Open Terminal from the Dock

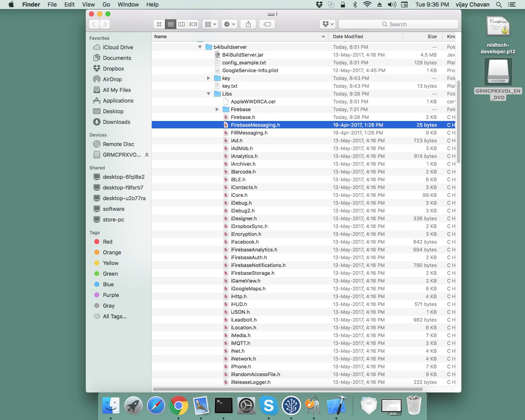click(x=224, y=406)
